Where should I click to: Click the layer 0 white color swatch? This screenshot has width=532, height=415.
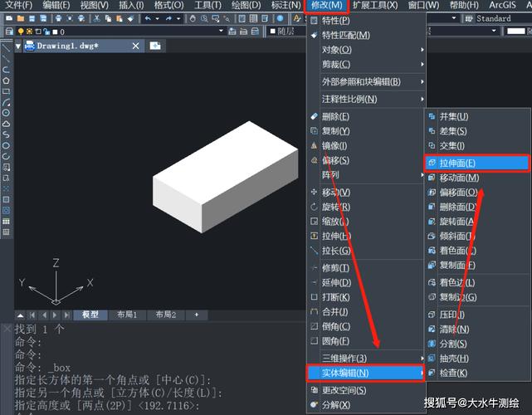(55, 32)
